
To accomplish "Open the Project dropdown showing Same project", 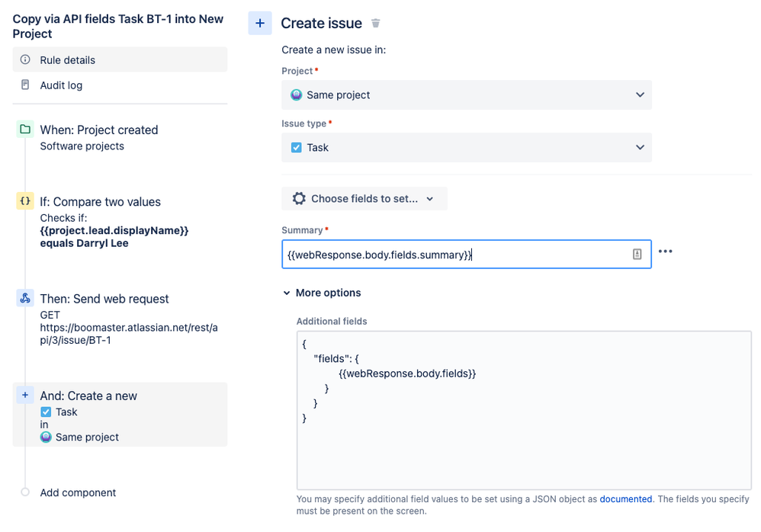I will [x=466, y=95].
